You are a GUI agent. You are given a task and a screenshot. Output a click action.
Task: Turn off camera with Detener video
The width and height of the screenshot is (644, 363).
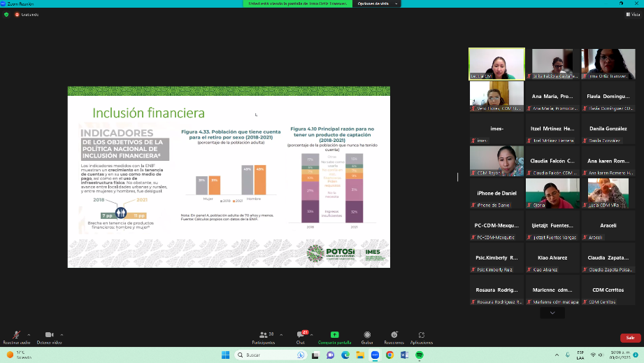click(x=49, y=336)
